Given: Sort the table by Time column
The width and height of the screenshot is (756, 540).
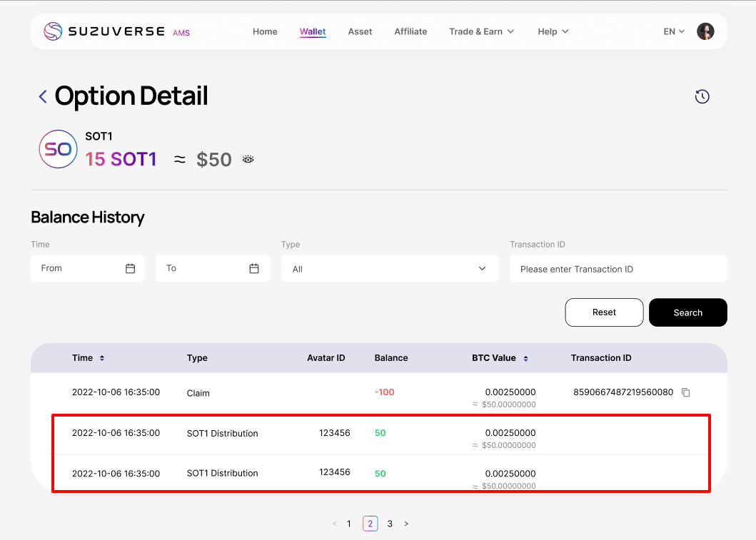Looking at the screenshot, I should [102, 358].
